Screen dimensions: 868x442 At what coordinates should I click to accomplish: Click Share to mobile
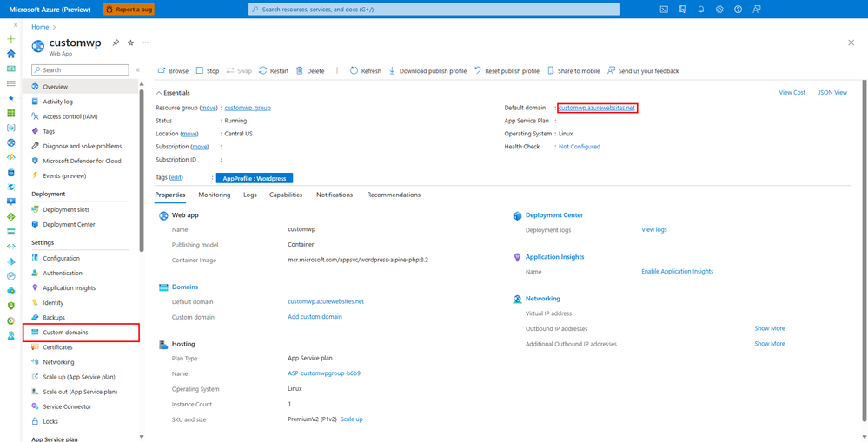click(573, 71)
